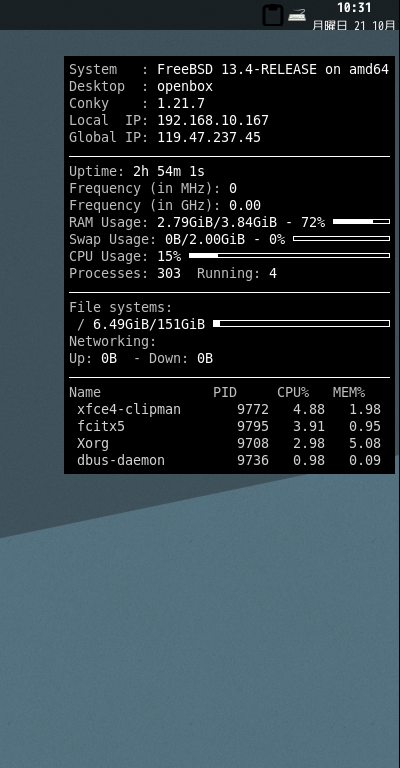Click the 5.08 MEM% value for Xorg
Viewport: 400px width, 768px height.
[x=365, y=443]
